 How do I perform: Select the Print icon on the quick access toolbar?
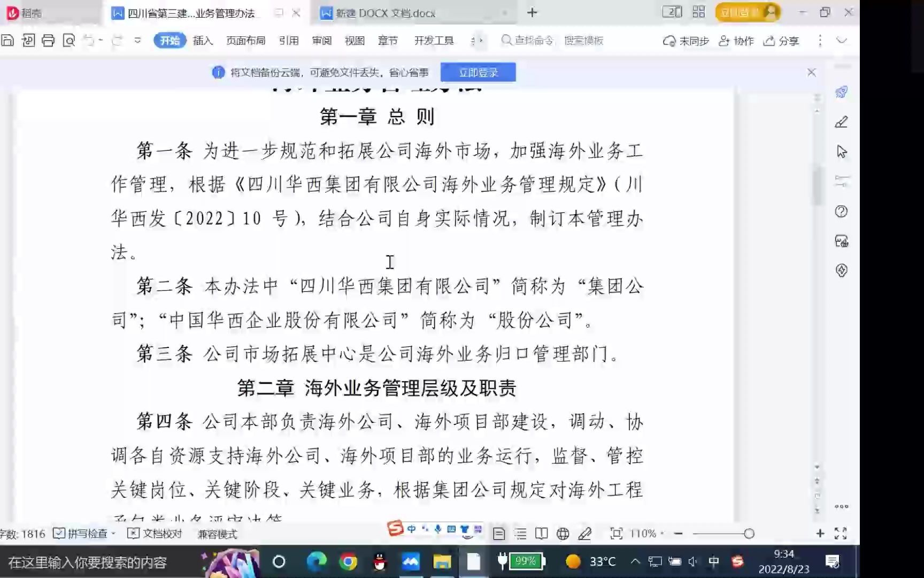(x=49, y=40)
